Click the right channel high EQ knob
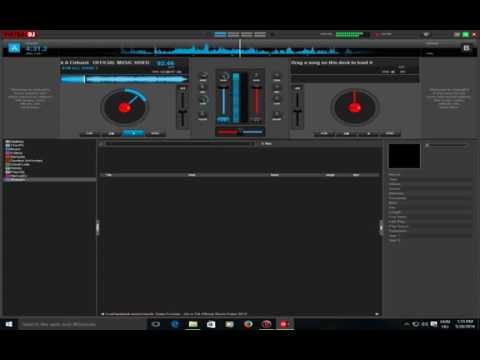The image size is (480, 360). [277, 76]
